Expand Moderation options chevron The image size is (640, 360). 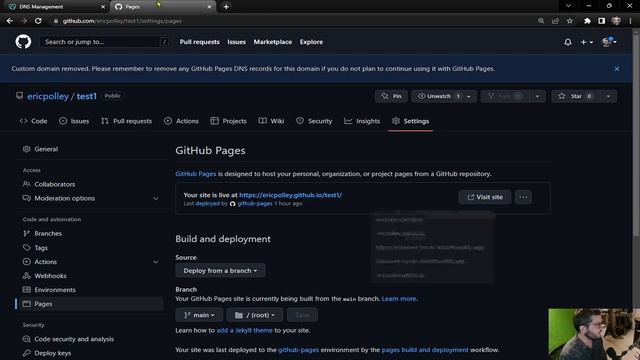pyautogui.click(x=156, y=198)
